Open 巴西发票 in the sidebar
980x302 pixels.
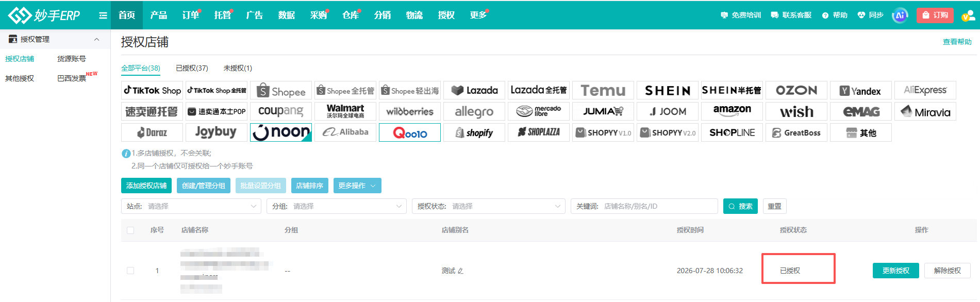[72, 78]
